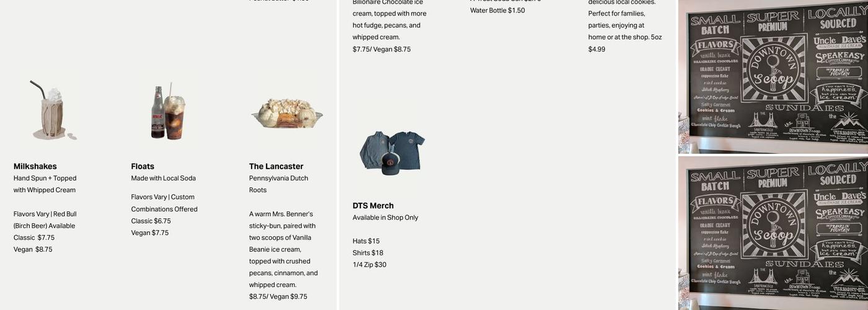
Task: Click the DTS Merch apparel image
Action: point(392,153)
